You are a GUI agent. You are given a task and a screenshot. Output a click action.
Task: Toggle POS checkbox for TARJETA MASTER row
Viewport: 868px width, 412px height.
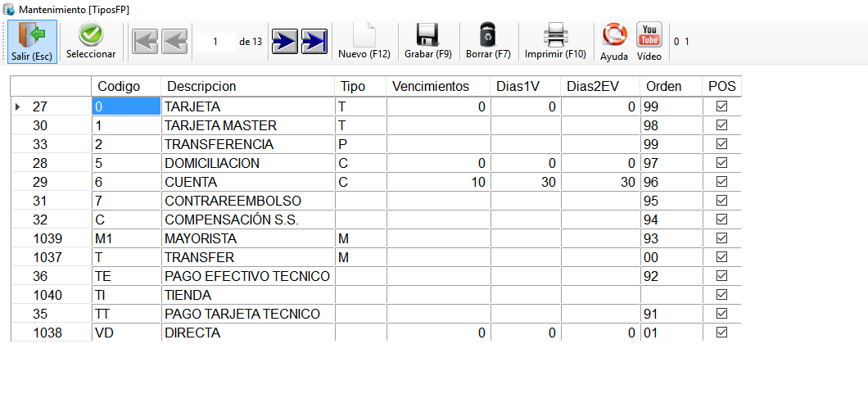click(721, 125)
